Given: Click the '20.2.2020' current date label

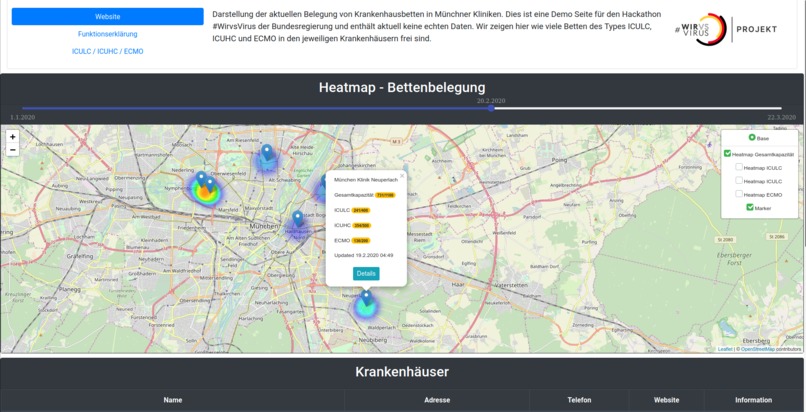Looking at the screenshot, I should pyautogui.click(x=491, y=101).
